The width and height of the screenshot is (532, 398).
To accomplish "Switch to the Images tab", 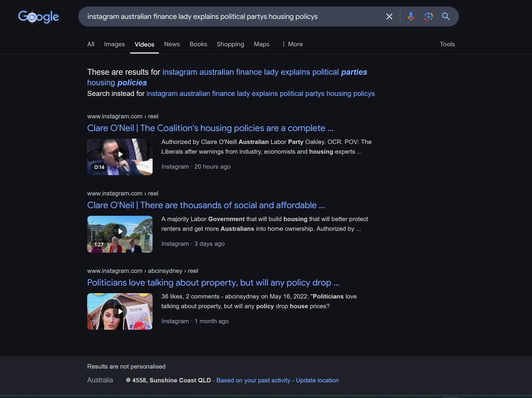I will [x=114, y=44].
